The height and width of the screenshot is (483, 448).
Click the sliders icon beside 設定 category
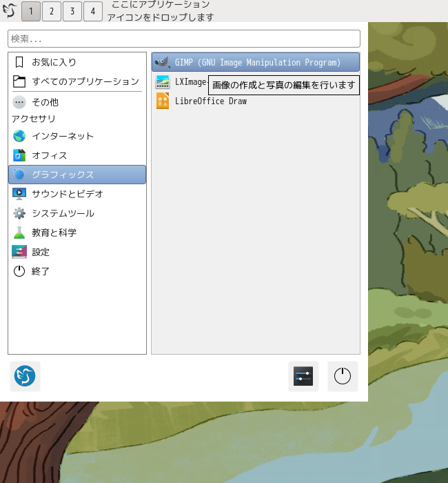pos(19,252)
